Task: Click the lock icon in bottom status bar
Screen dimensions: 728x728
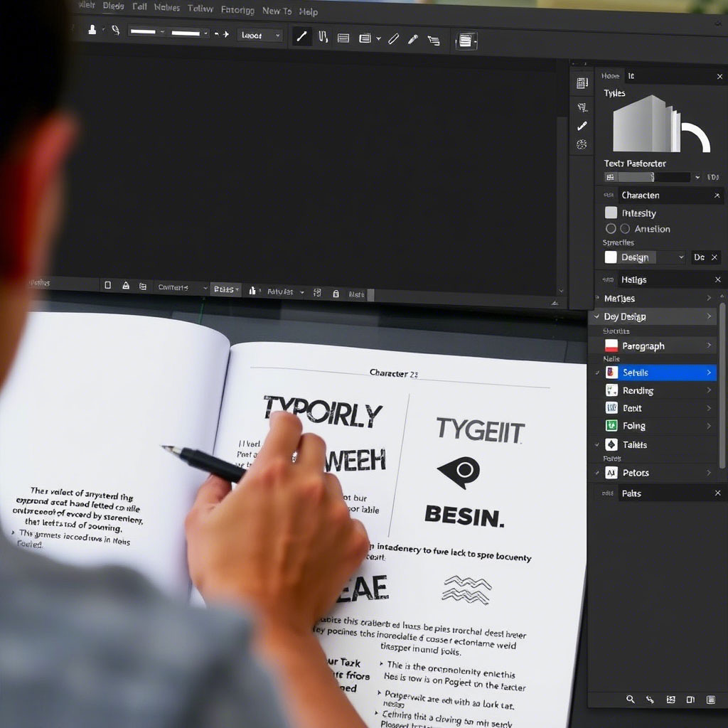Action: 336,294
